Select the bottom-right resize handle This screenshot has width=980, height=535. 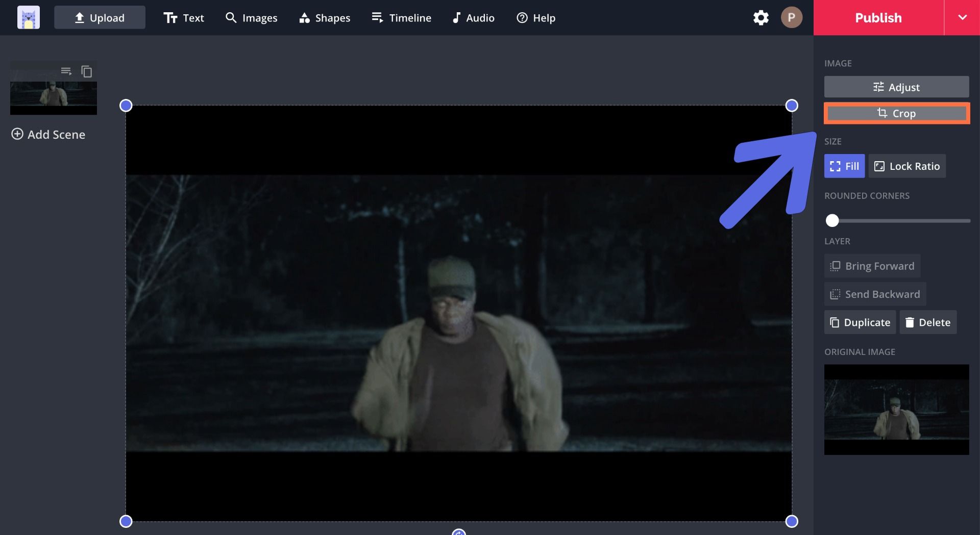792,521
